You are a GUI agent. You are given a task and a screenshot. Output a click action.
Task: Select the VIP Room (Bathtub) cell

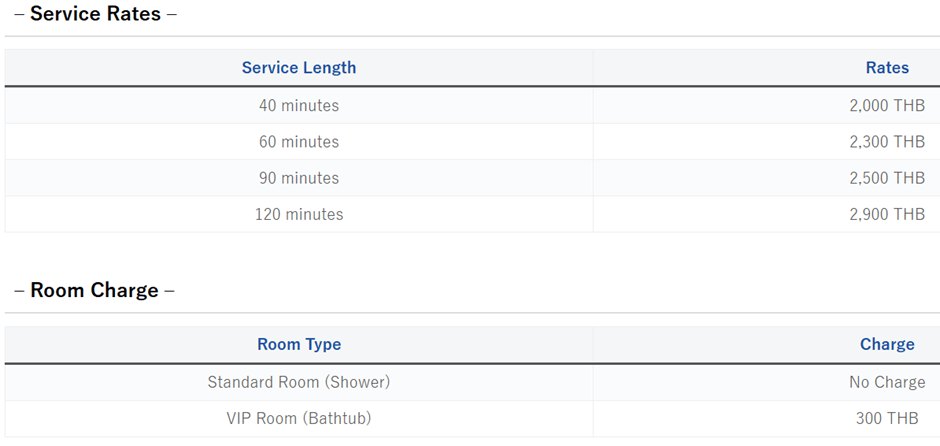[299, 418]
